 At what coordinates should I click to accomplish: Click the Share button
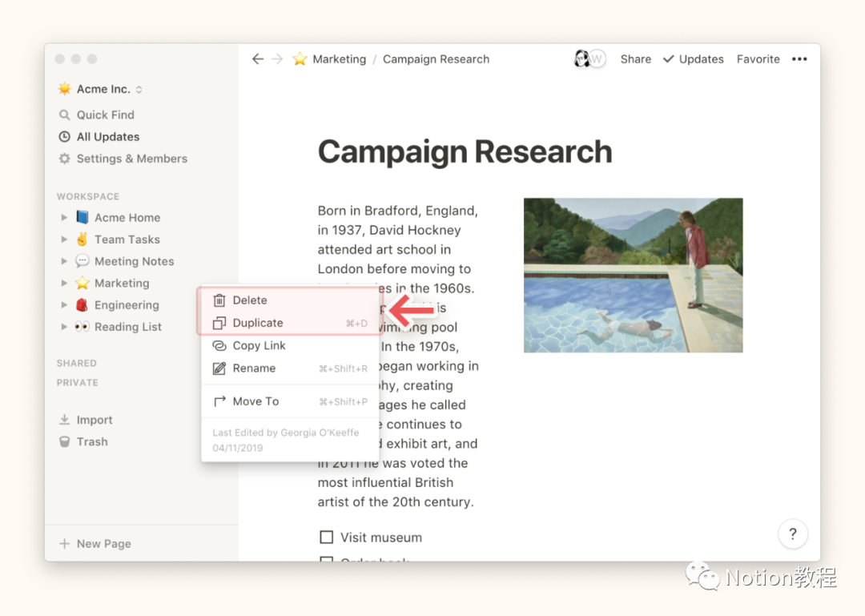tap(635, 59)
